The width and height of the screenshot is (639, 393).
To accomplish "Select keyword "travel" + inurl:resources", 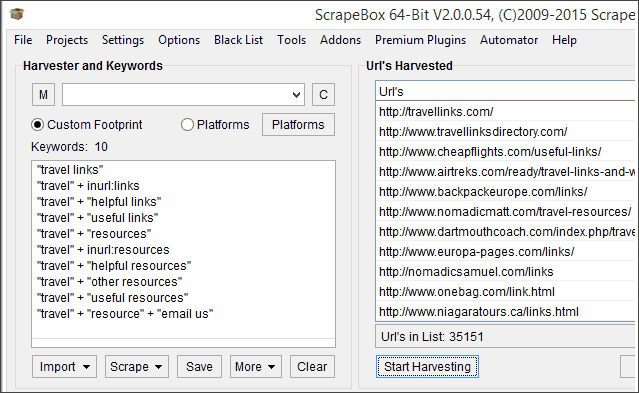I will point(103,250).
